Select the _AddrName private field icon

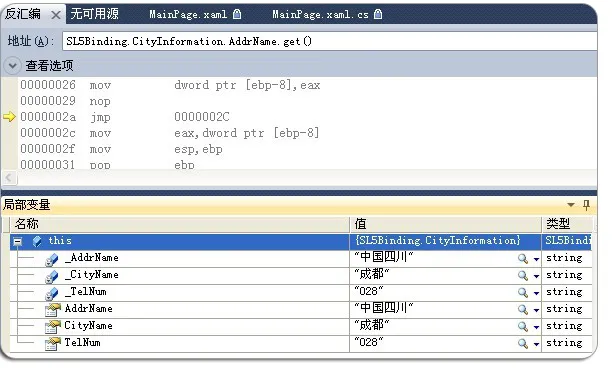coord(52,259)
